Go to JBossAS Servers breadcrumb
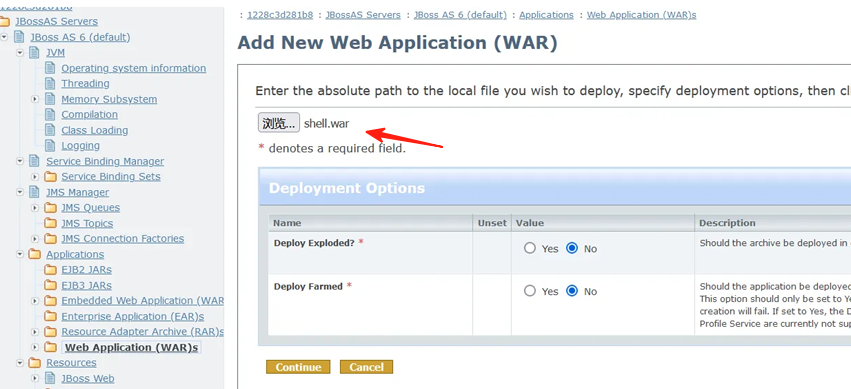Screen dimensions: 851x389 363,15
